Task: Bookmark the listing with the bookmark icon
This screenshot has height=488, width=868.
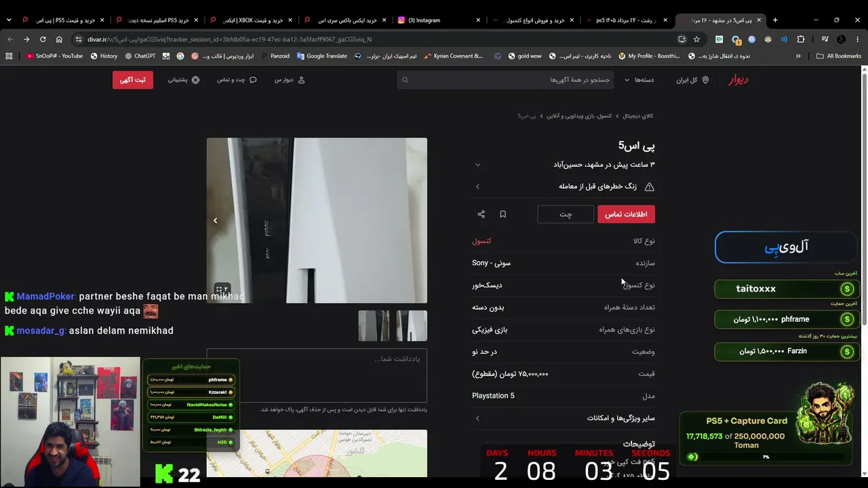Action: (502, 214)
